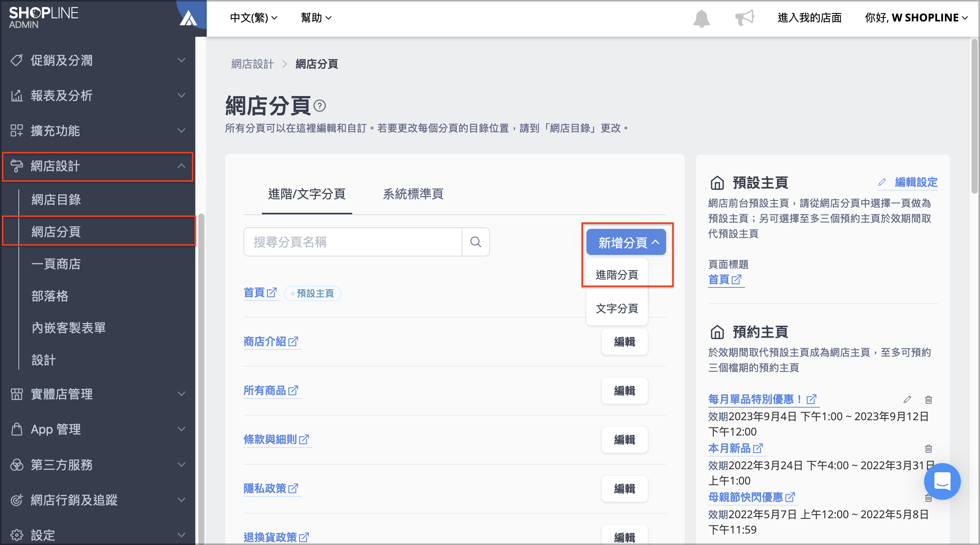Click the 報表及分析 chart icon
The image size is (980, 545).
[x=16, y=95]
